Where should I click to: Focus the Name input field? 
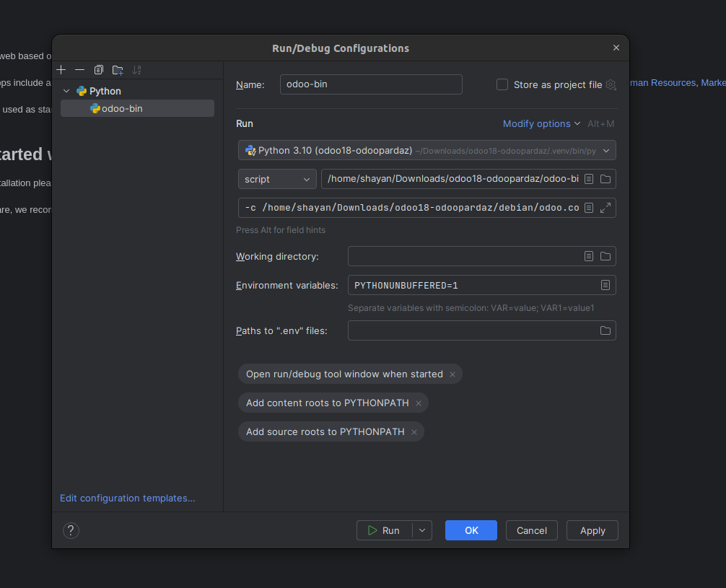[x=371, y=84]
